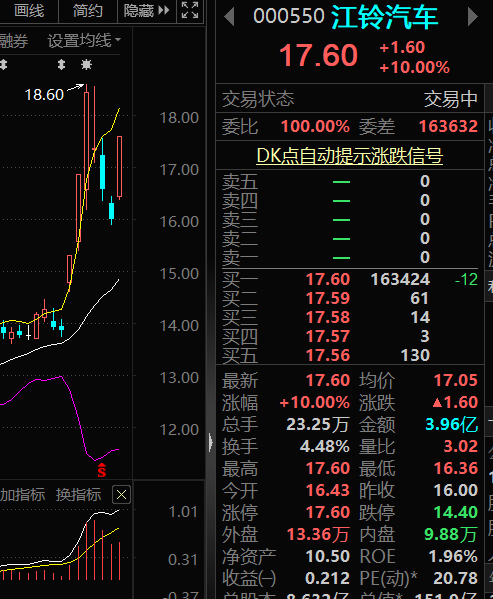Click 买四 bid price 17.57
The width and height of the screenshot is (493, 599).
tap(328, 337)
